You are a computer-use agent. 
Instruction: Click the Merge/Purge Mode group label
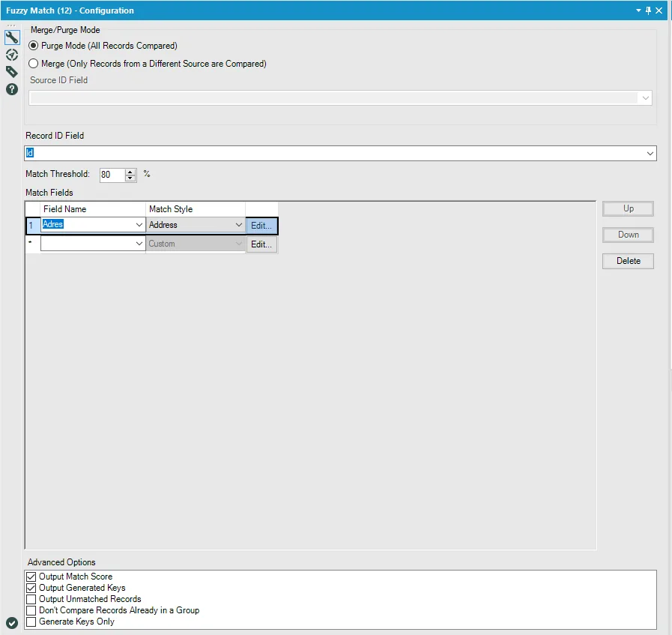point(65,30)
